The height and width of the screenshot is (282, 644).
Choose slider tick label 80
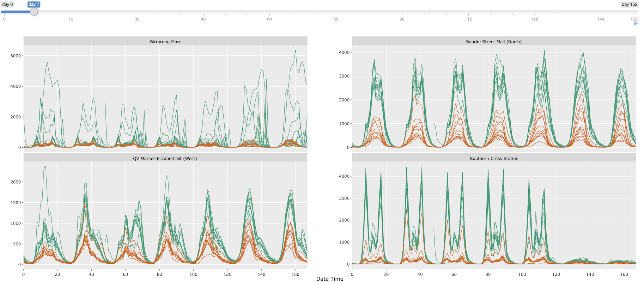[336, 19]
